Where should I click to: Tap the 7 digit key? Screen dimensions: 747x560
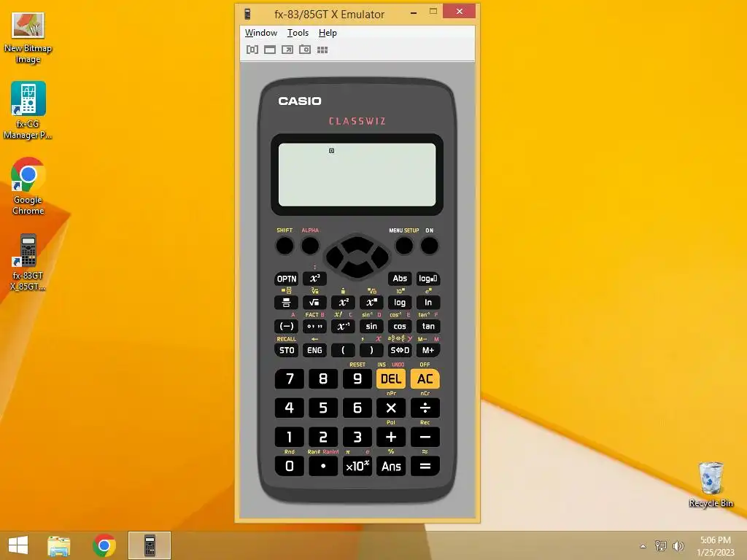pyautogui.click(x=289, y=379)
